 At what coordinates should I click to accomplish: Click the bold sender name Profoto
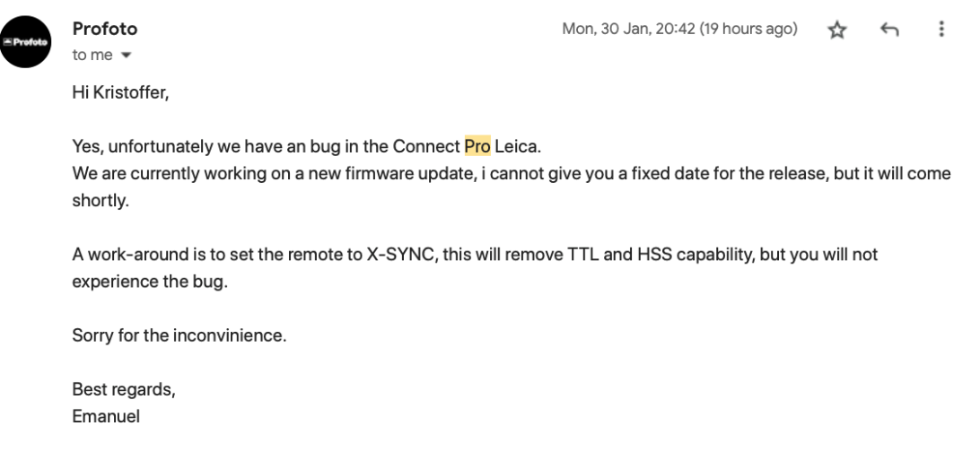[x=104, y=30]
